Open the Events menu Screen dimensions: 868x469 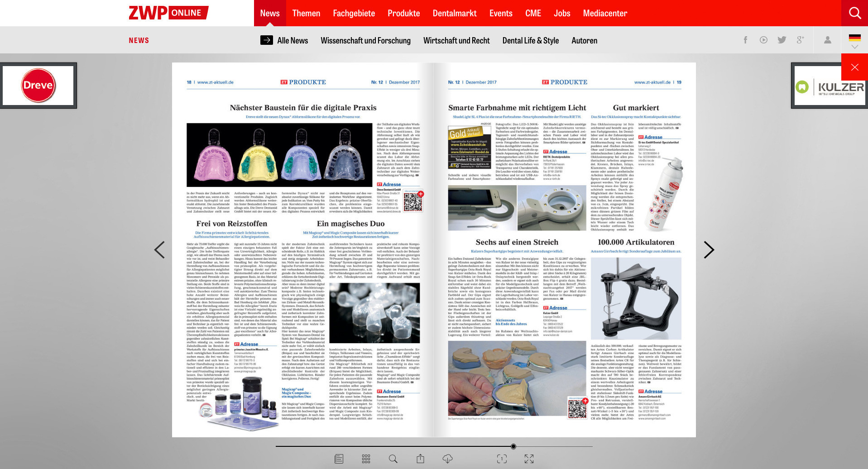point(501,13)
